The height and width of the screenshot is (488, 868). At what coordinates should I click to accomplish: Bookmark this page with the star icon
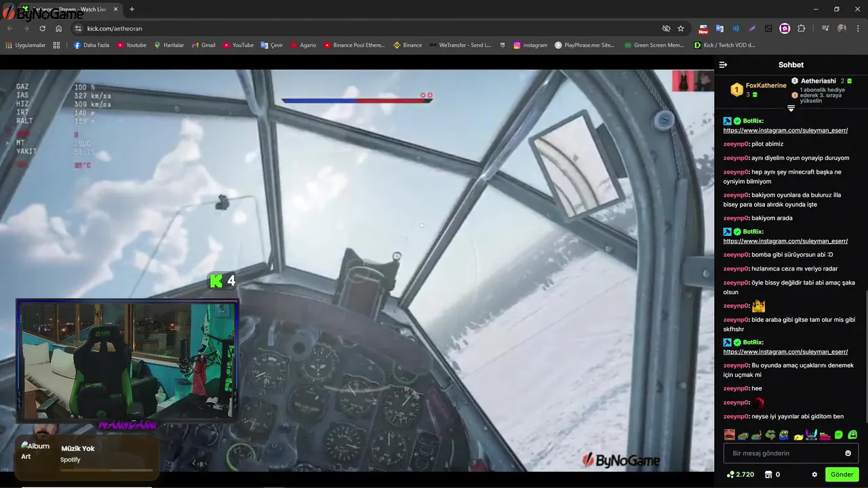coord(681,28)
